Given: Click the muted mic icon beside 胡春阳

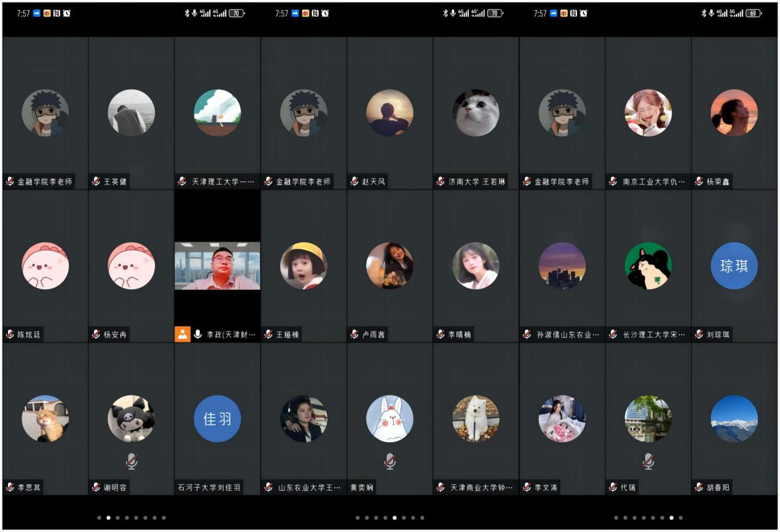Looking at the screenshot, I should tap(699, 487).
